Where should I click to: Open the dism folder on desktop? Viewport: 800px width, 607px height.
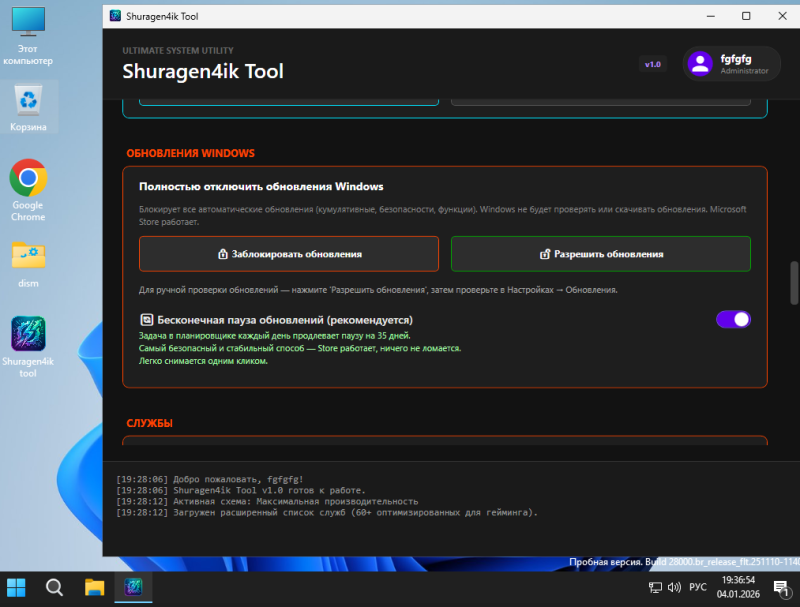(x=28, y=257)
